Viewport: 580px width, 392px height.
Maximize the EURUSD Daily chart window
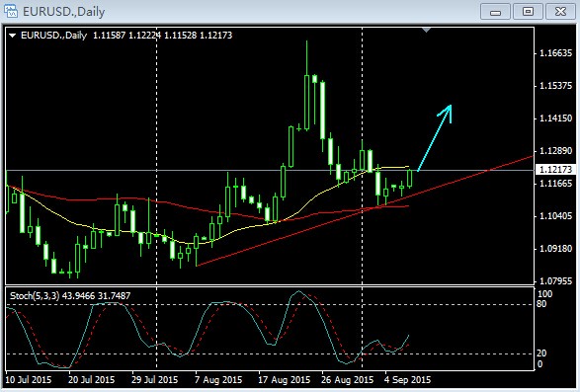[x=528, y=12]
